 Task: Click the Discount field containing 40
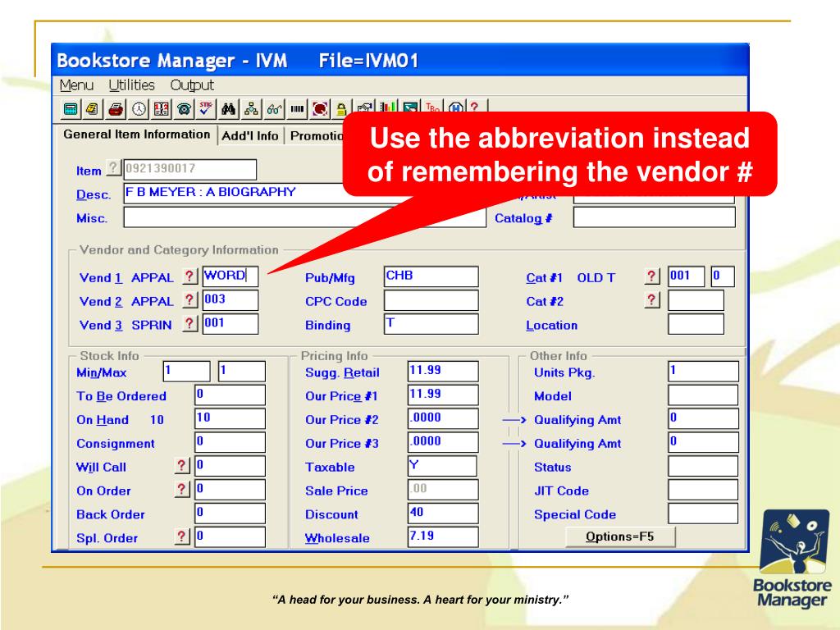pyautogui.click(x=442, y=513)
